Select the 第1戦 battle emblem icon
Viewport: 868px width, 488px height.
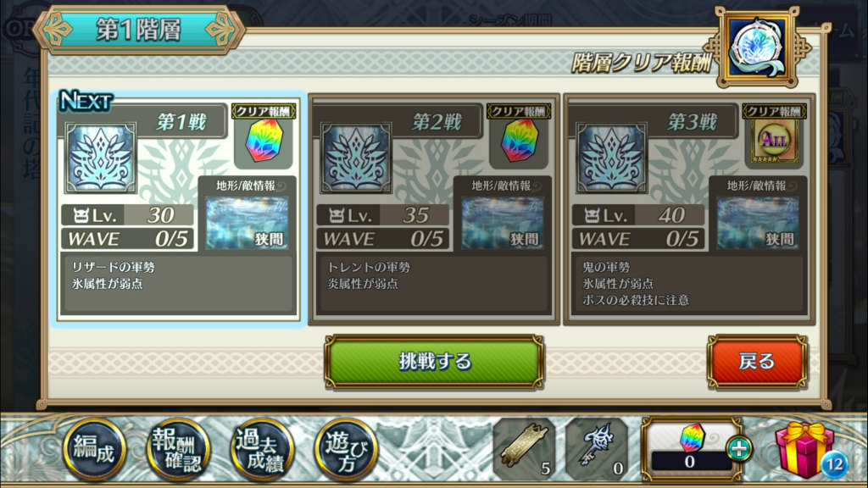click(101, 158)
